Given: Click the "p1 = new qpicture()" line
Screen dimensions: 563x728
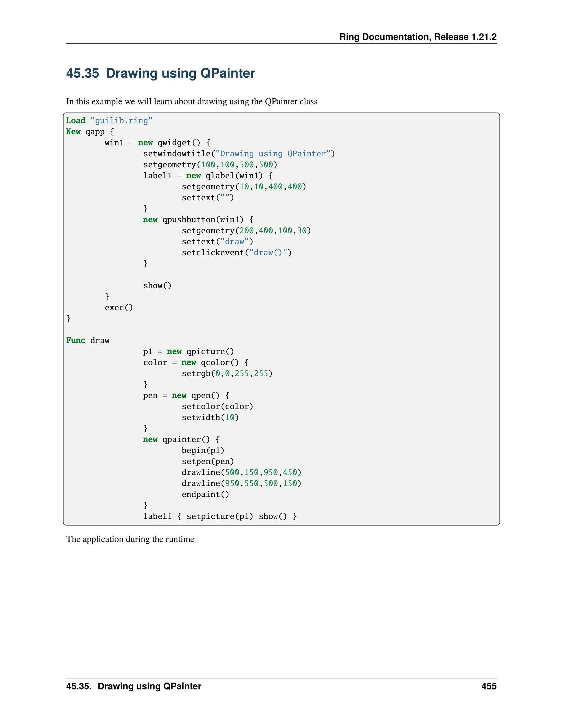Looking at the screenshot, I should [188, 351].
